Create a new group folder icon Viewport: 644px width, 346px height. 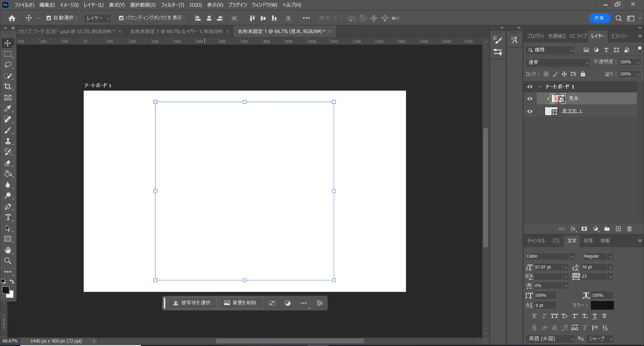[x=607, y=229]
